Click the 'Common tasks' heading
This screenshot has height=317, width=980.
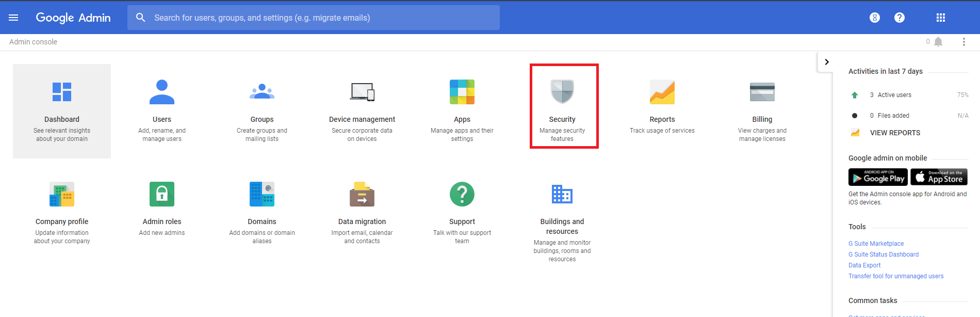point(873,300)
